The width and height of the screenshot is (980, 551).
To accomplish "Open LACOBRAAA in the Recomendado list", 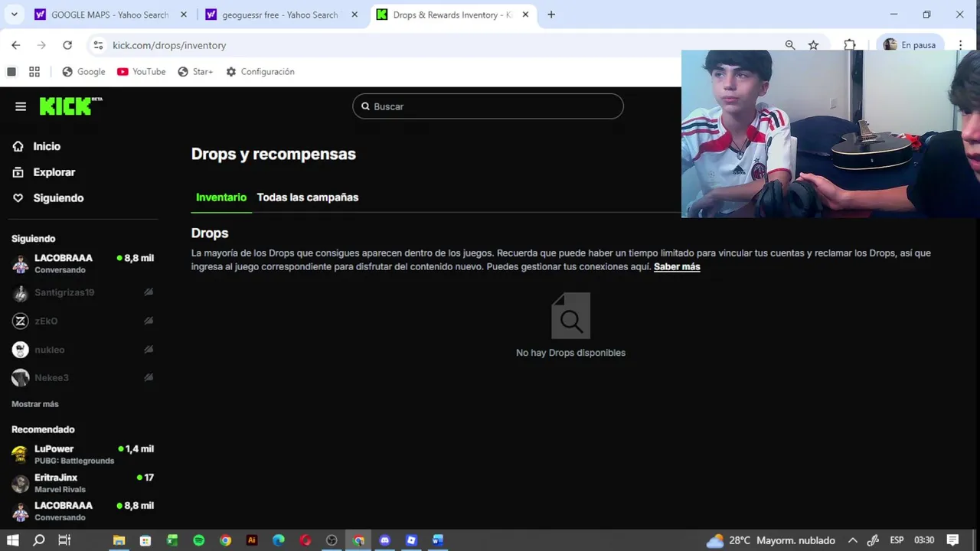I will (83, 511).
